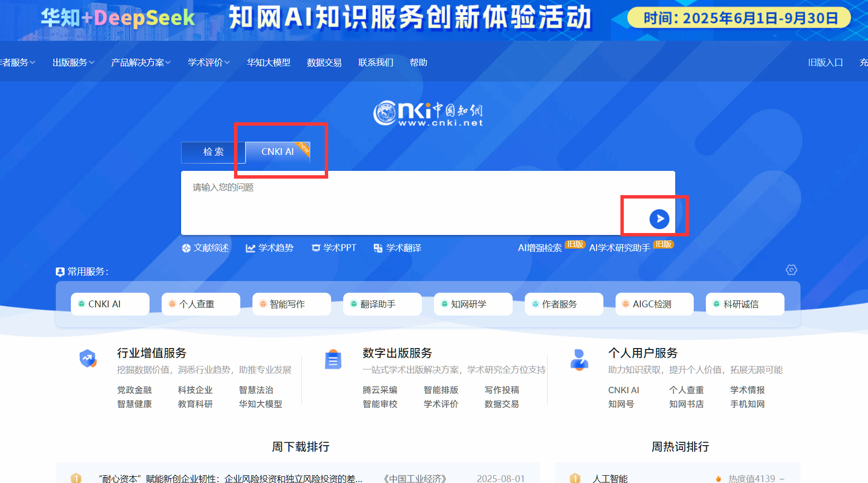Open 华知大模型 in navigation bar

click(268, 63)
